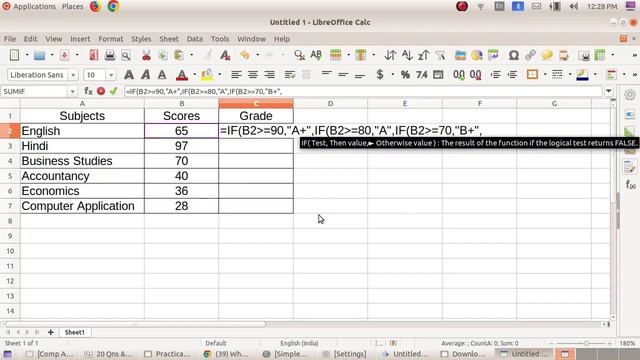This screenshot has height=360, width=640.
Task: Click the Paste clipboard icon
Action: (179, 55)
